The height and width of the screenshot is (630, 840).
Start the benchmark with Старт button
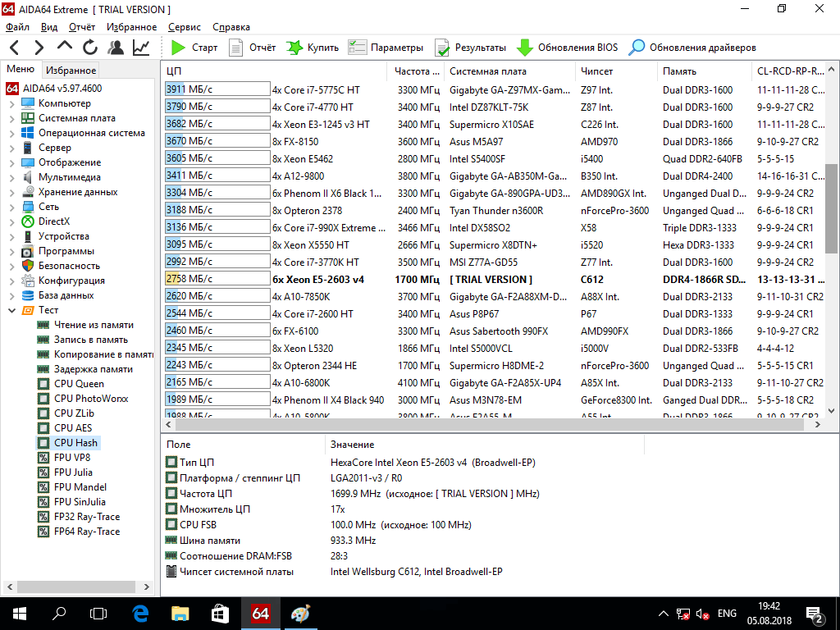[x=194, y=48]
